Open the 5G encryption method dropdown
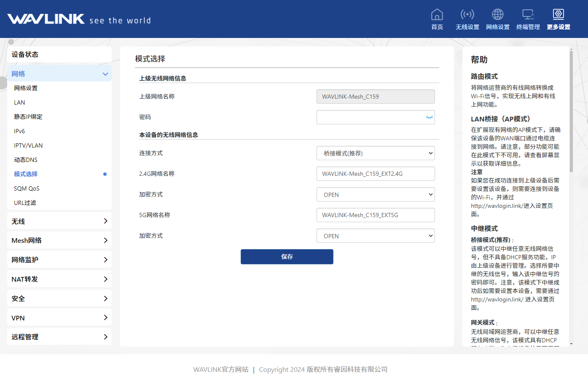The height and width of the screenshot is (379, 588). tap(375, 236)
